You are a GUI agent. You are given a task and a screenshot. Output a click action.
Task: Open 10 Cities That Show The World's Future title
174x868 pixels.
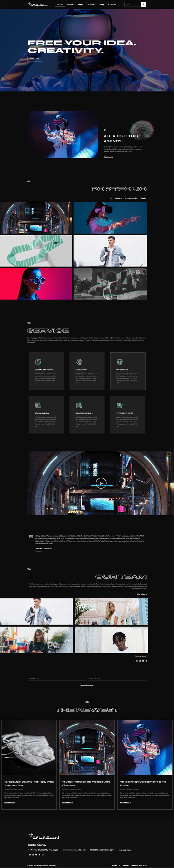[86, 783]
